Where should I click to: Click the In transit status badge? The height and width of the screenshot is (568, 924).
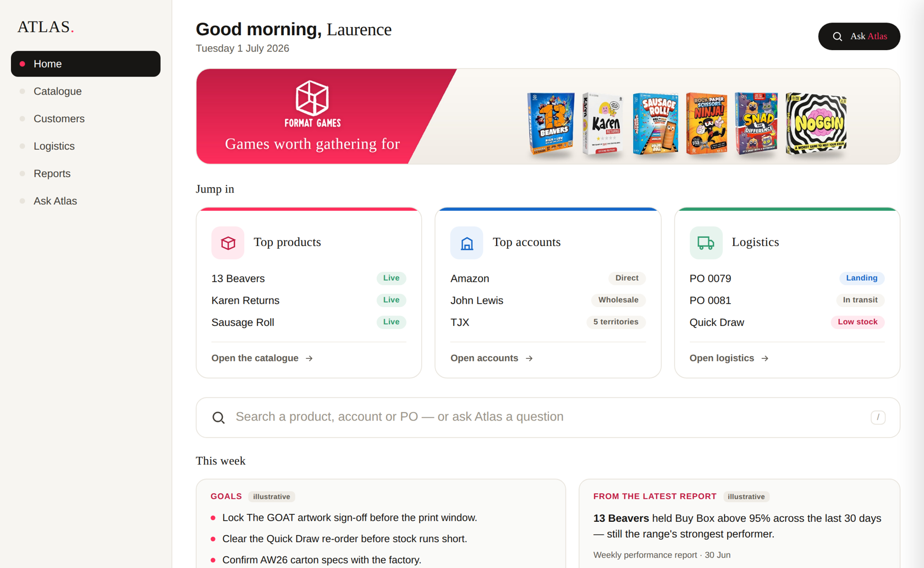[x=860, y=300]
